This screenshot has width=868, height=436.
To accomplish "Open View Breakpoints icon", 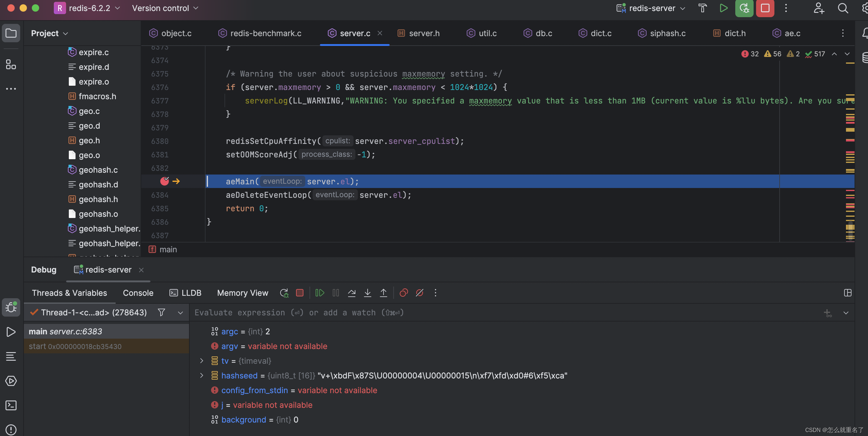I will (x=404, y=293).
